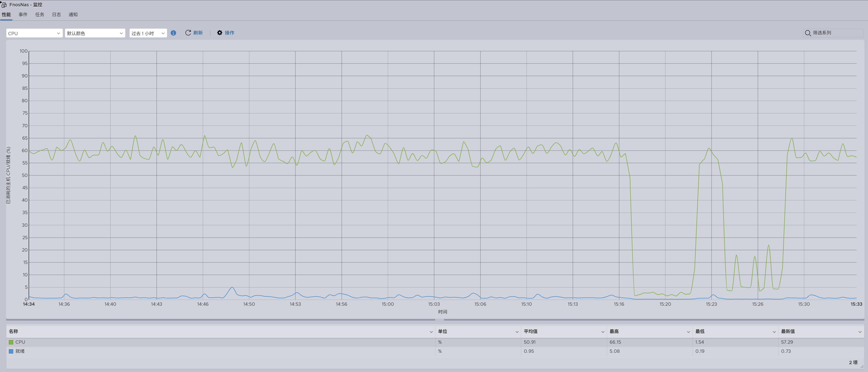Click the magnifier icon in 筛选系列 box
Screen dimensions: 868x372
pyautogui.click(x=808, y=33)
